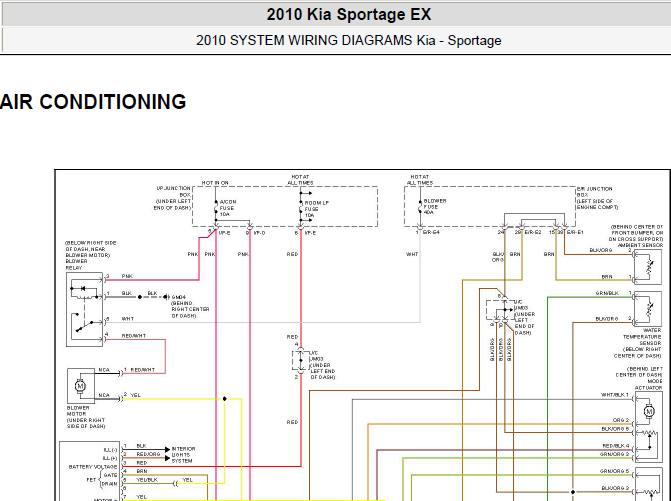Click the ROOM LP FUSE 10A label
The width and height of the screenshot is (671, 501).
click(317, 209)
